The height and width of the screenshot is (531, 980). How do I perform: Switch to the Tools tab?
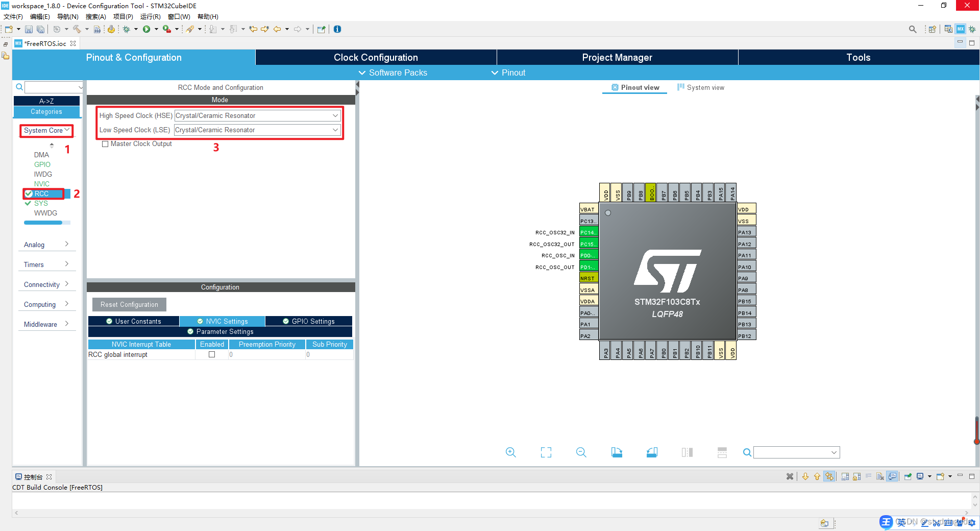pyautogui.click(x=859, y=57)
